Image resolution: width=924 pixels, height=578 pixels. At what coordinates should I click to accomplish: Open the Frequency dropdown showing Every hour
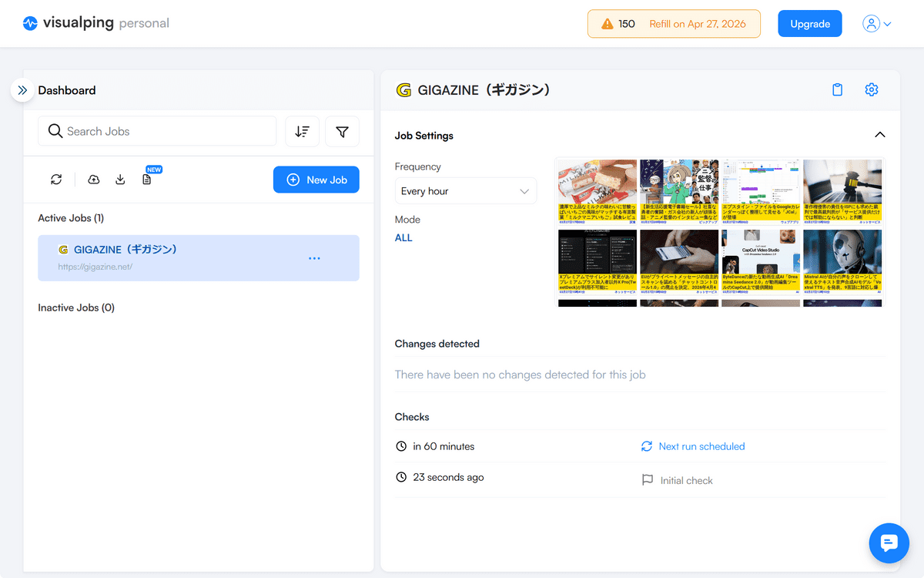(465, 191)
